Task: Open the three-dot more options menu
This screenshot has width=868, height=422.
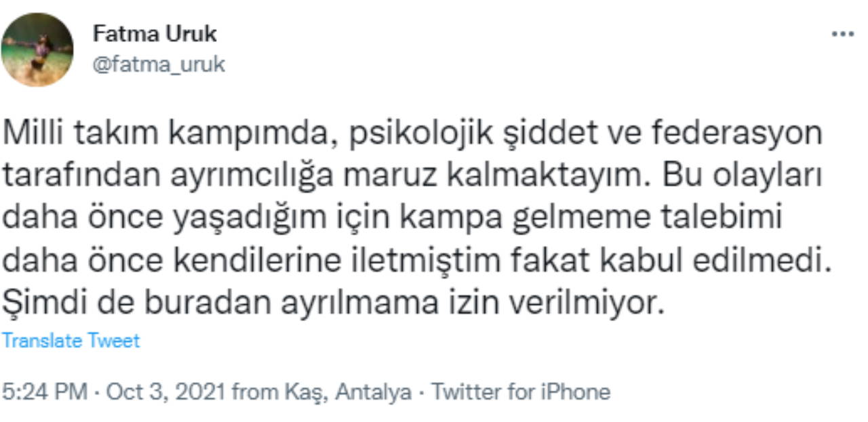Action: (x=842, y=34)
